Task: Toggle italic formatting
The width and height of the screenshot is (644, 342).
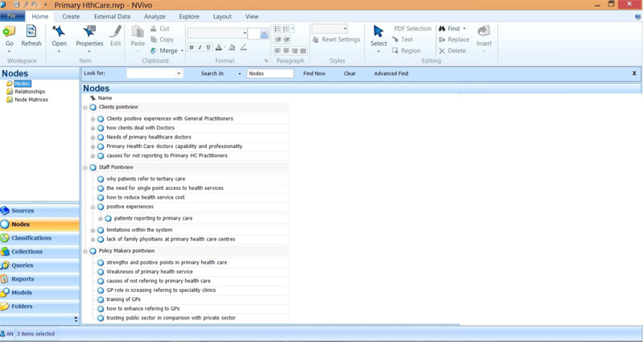Action: [200, 48]
